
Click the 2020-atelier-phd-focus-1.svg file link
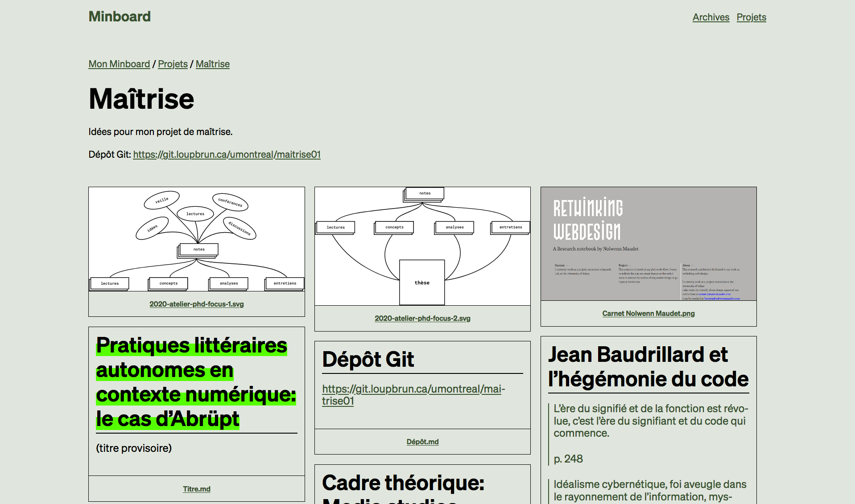click(196, 304)
